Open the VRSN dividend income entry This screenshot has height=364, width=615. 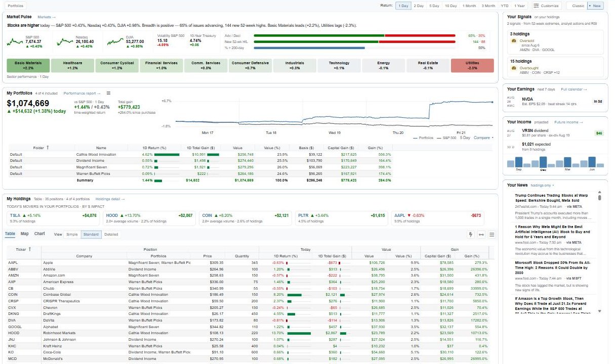pos(555,133)
